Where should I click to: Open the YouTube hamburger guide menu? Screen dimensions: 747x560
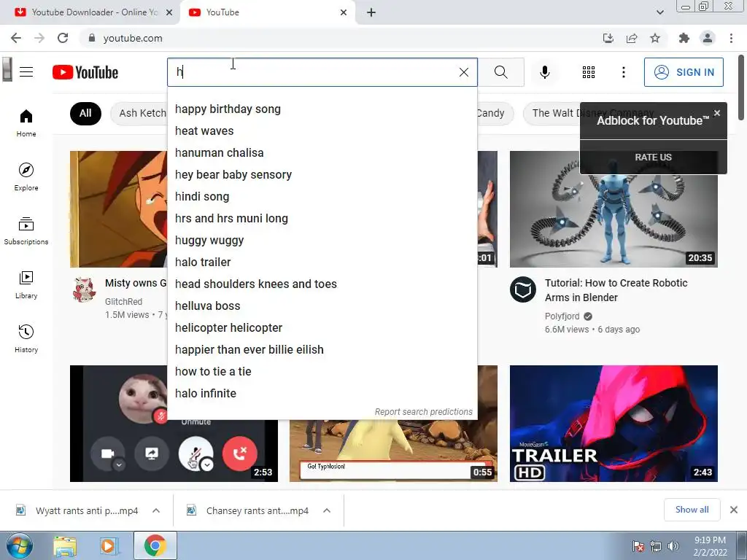(26, 72)
